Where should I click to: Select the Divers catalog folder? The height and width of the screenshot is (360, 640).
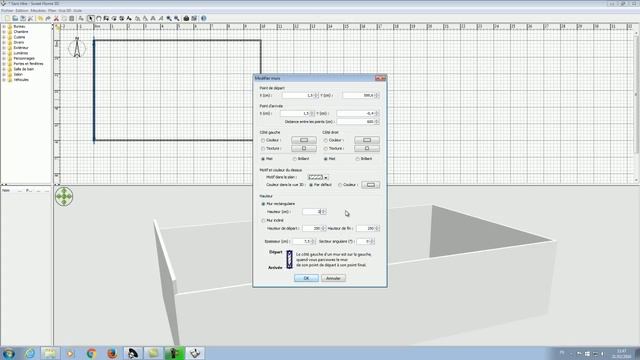(x=19, y=42)
